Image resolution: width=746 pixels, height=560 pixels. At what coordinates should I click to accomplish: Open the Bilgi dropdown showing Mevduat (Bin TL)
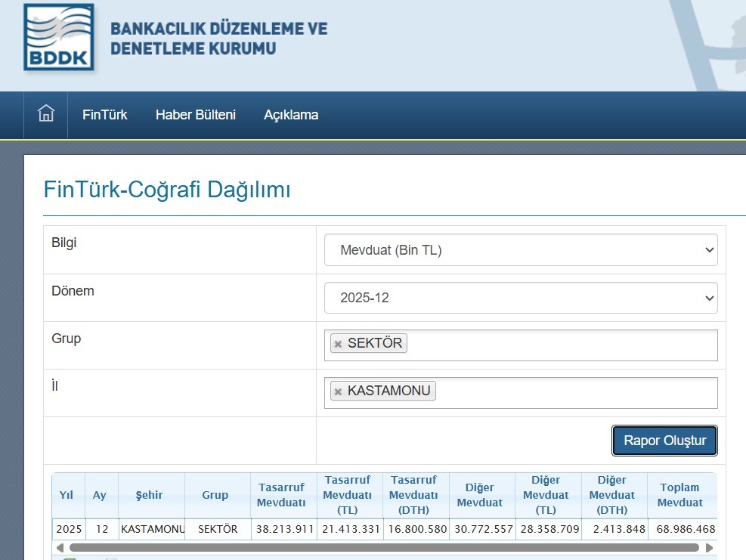pyautogui.click(x=521, y=250)
